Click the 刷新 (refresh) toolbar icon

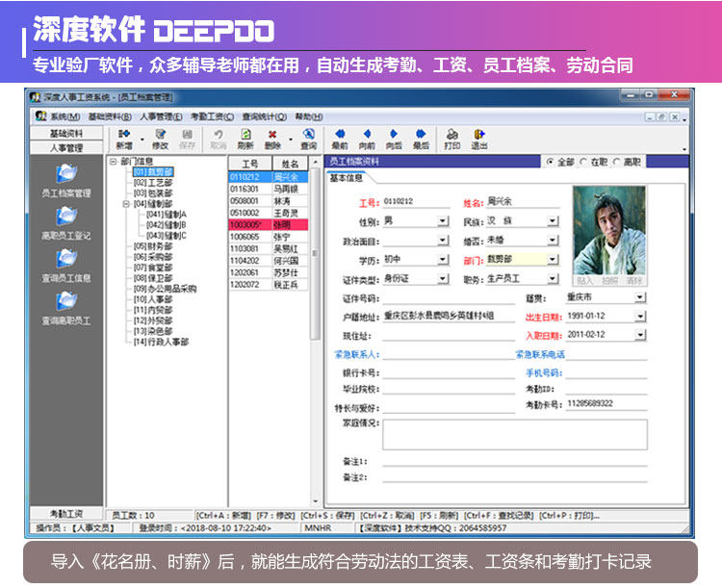tap(245, 139)
